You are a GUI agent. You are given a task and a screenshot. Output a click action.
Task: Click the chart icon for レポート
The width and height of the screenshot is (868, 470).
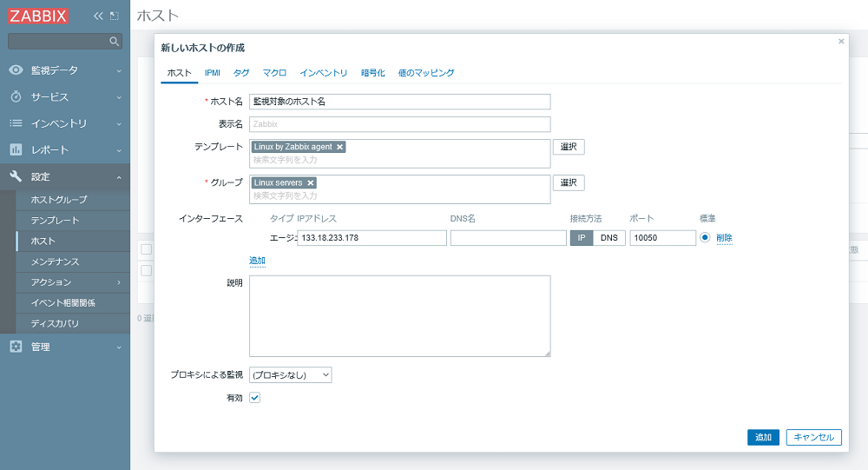(16, 149)
